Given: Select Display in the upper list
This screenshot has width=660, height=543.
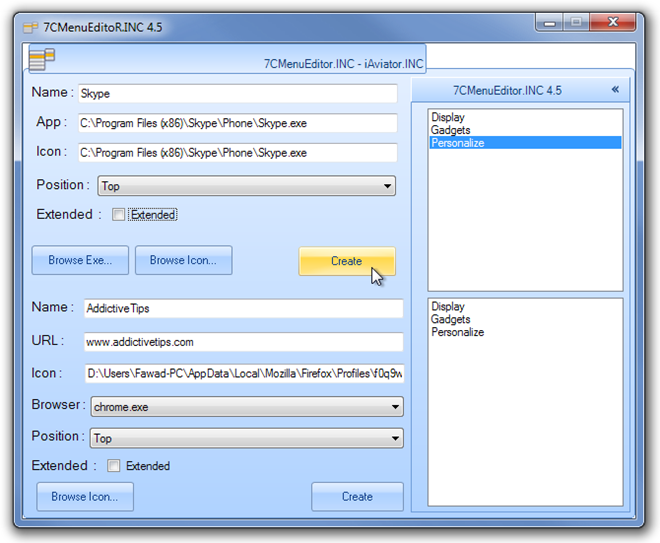Looking at the screenshot, I should 525,117.
